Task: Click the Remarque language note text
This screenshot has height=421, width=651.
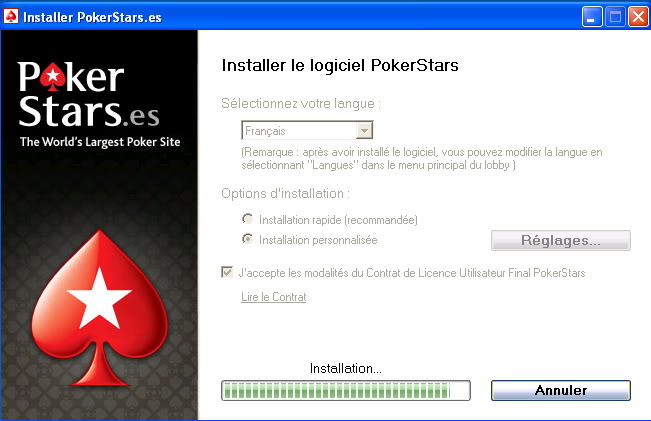Action: pyautogui.click(x=422, y=159)
